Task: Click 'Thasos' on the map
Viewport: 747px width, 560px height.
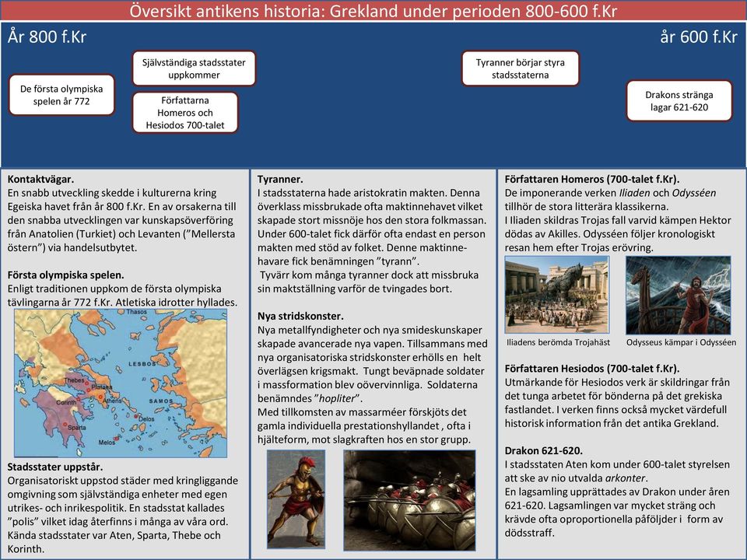Action: coord(137,313)
